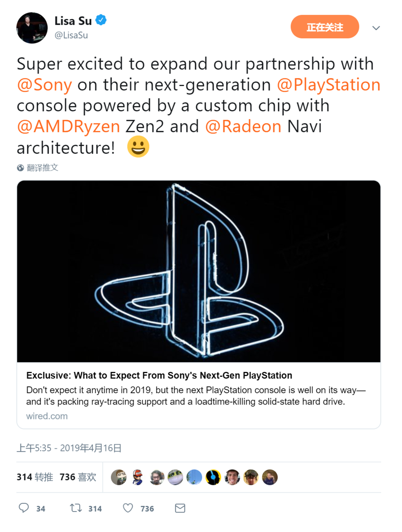Like the tweet with the heart icon

[x=128, y=508]
